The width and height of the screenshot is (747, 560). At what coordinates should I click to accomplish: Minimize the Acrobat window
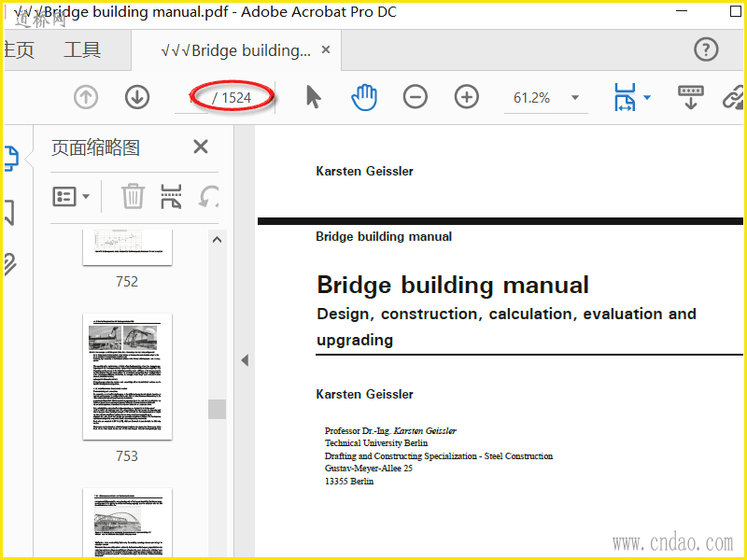[x=683, y=10]
